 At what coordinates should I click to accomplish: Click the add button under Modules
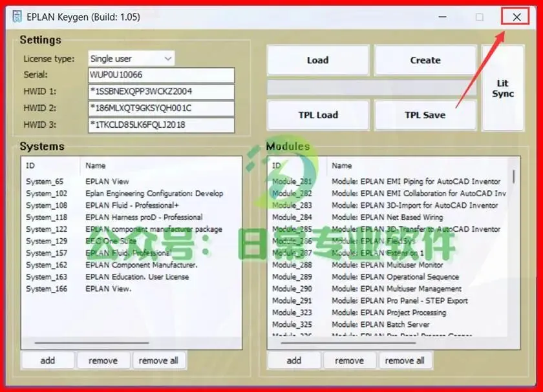click(x=294, y=360)
